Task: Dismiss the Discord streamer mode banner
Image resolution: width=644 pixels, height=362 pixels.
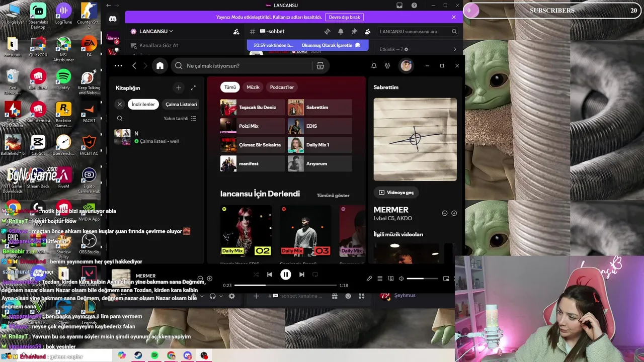Action: [454, 17]
